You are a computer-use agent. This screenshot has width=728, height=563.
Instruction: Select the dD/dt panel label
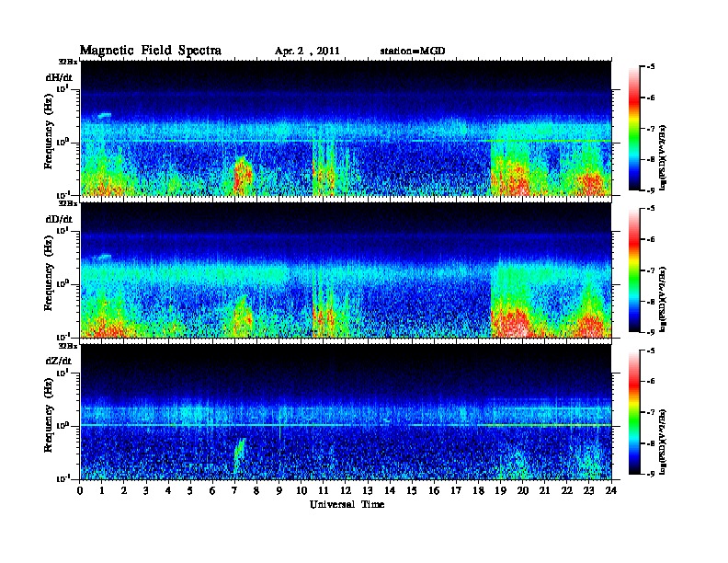tap(59, 219)
